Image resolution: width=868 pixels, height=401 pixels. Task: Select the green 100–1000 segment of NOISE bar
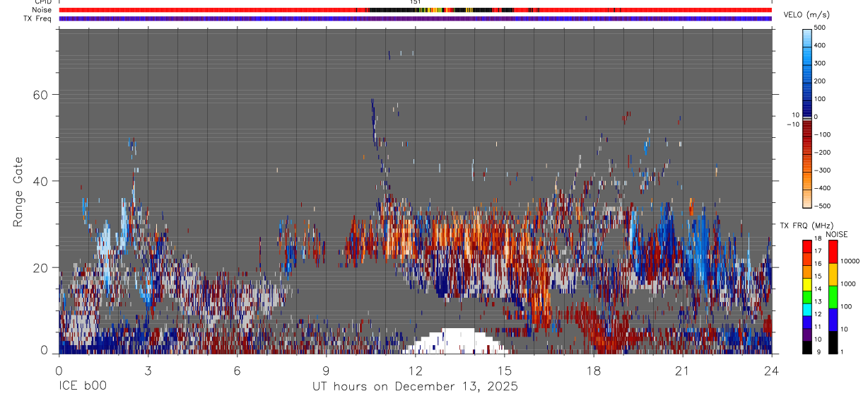[x=833, y=297]
